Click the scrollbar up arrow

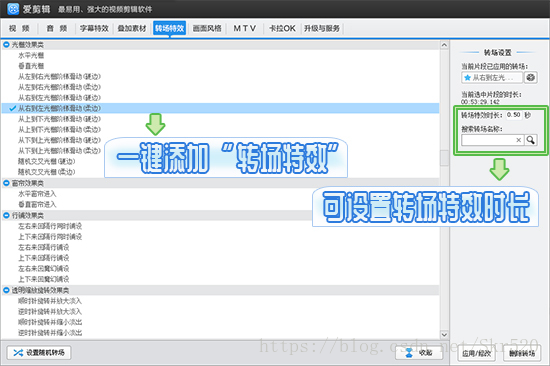(x=444, y=45)
